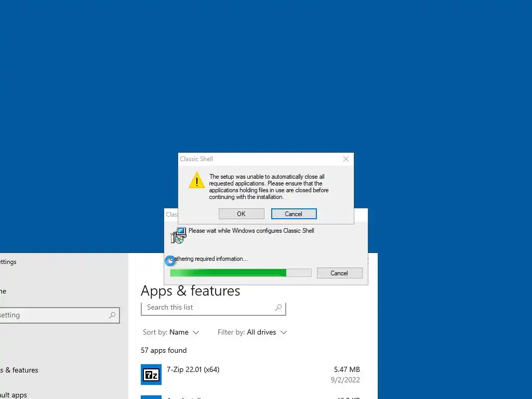
Task: Go to Home in Settings sidebar
Action: click(x=3, y=291)
